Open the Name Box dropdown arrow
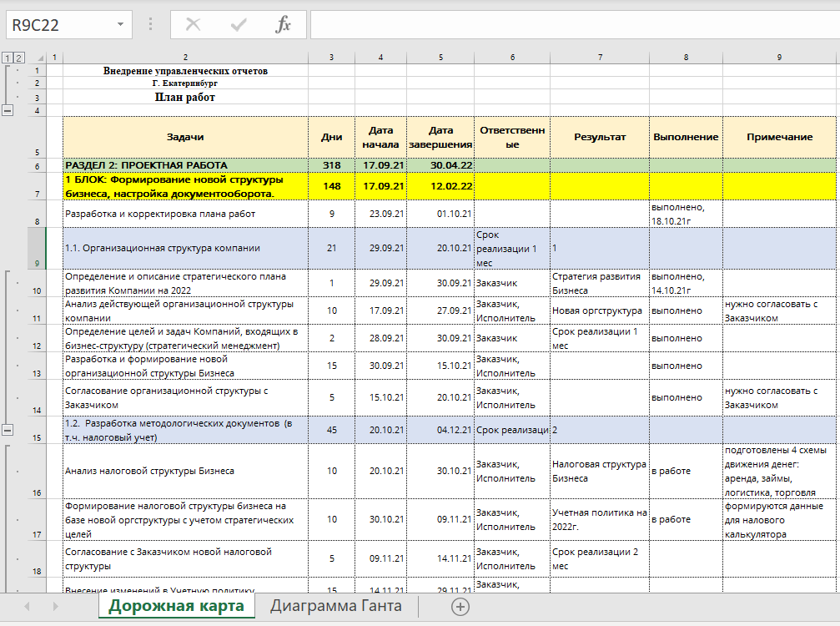840x626 pixels. (120, 25)
